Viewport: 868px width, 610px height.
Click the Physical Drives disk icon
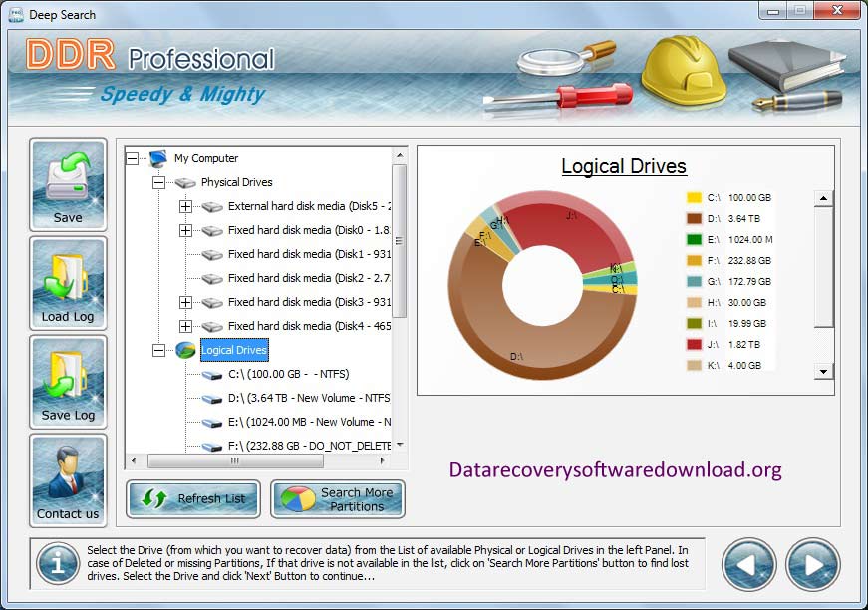coord(185,183)
